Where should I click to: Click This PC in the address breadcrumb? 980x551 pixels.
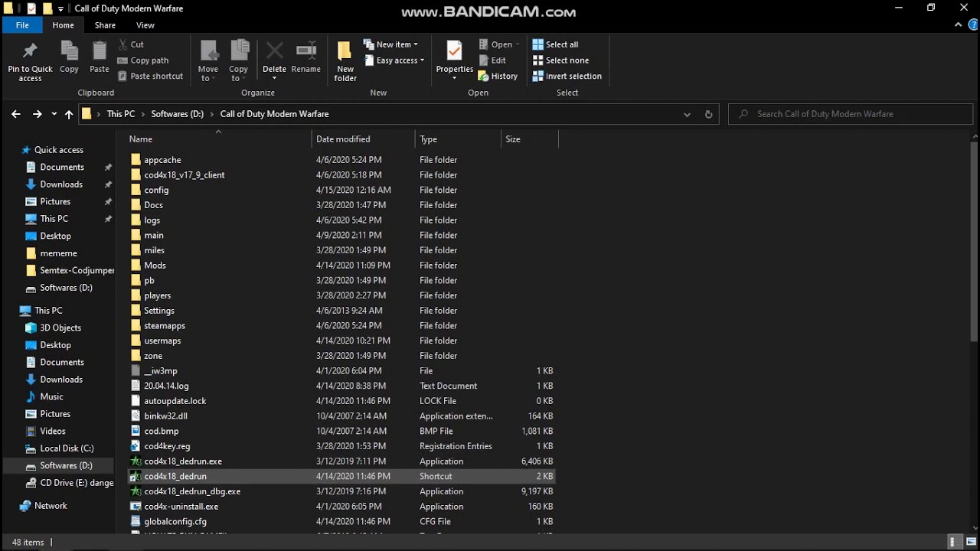click(x=121, y=114)
